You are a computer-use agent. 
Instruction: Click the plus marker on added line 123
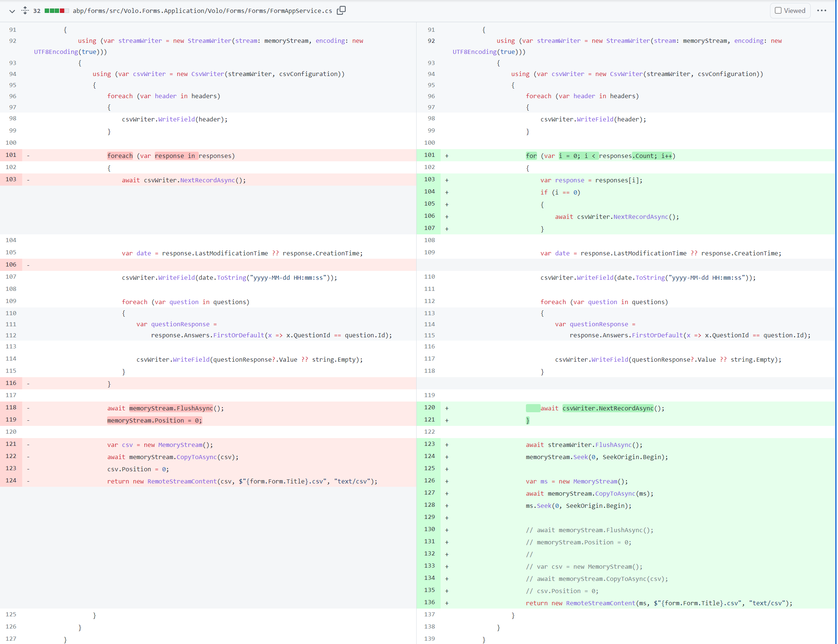coord(447,445)
